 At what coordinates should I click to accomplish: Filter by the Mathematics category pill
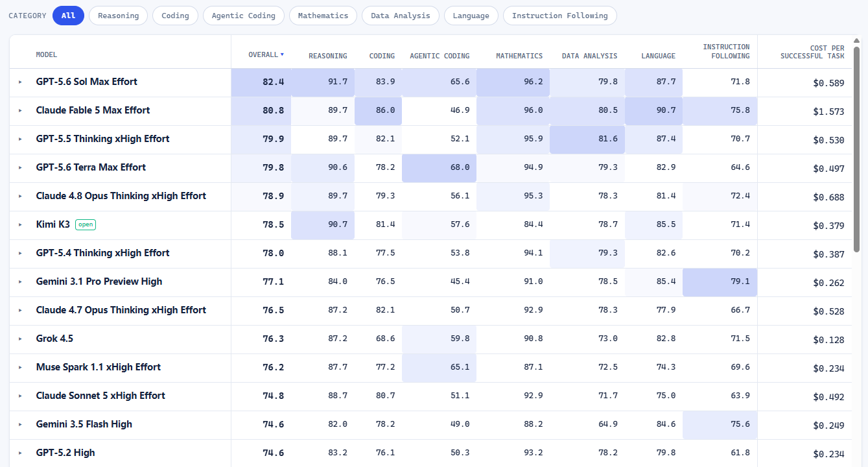click(x=323, y=16)
